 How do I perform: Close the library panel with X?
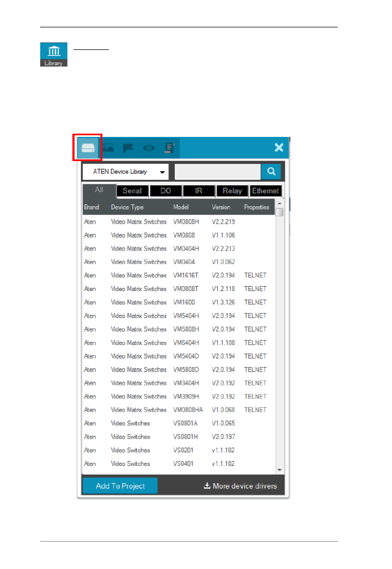pyautogui.click(x=279, y=147)
